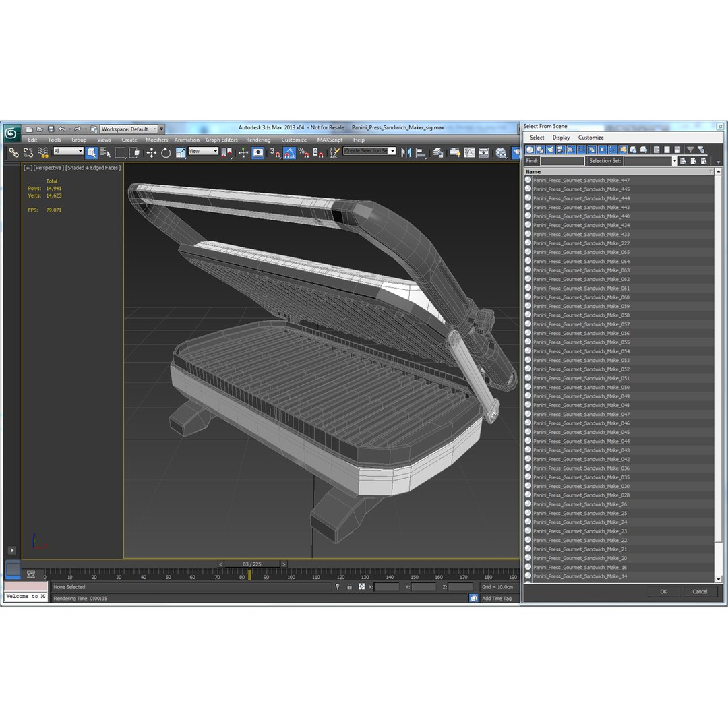The image size is (728, 728).
Task: Toggle the Keyboard Shortcut Override button
Action: 258,152
